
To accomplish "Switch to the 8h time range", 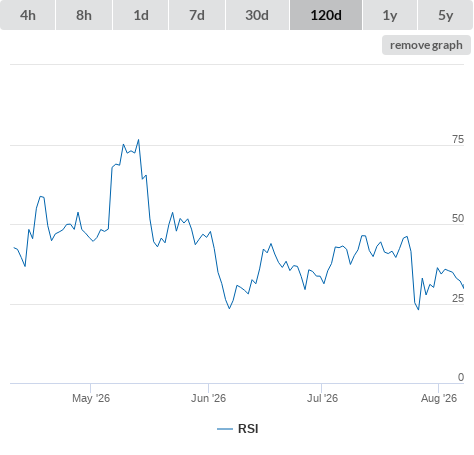I will coord(84,15).
